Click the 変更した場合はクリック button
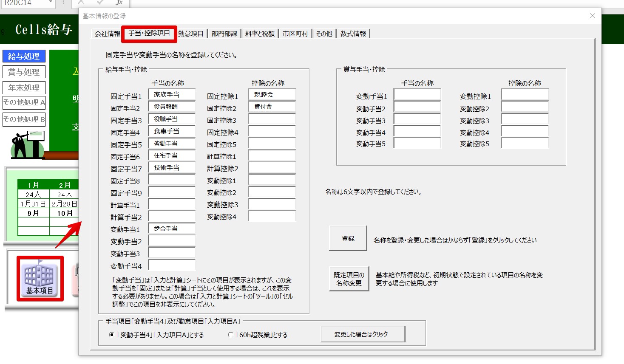The image size is (624, 364). tap(363, 334)
